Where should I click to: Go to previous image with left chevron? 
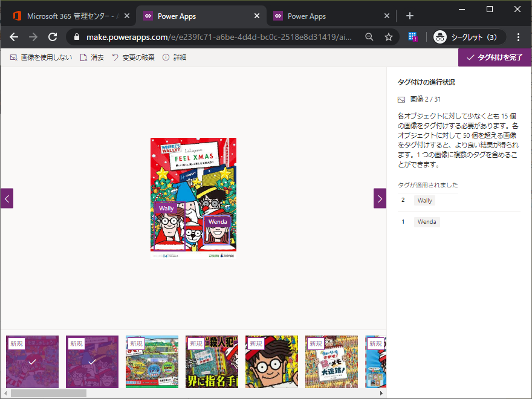[7, 198]
